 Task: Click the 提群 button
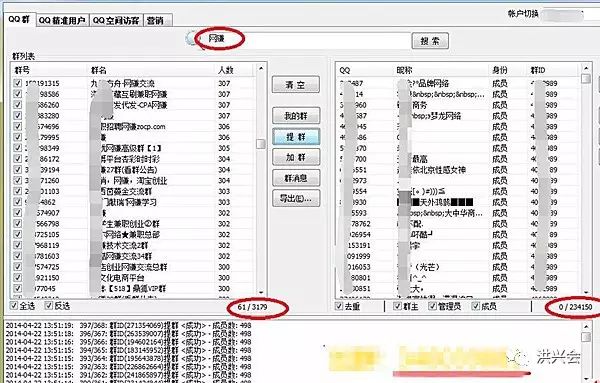pyautogui.click(x=295, y=137)
